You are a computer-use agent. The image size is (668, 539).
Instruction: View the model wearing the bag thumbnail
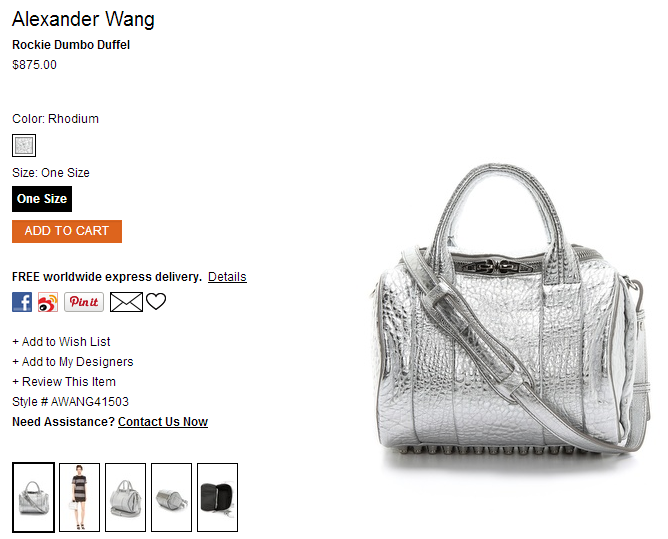(79, 497)
